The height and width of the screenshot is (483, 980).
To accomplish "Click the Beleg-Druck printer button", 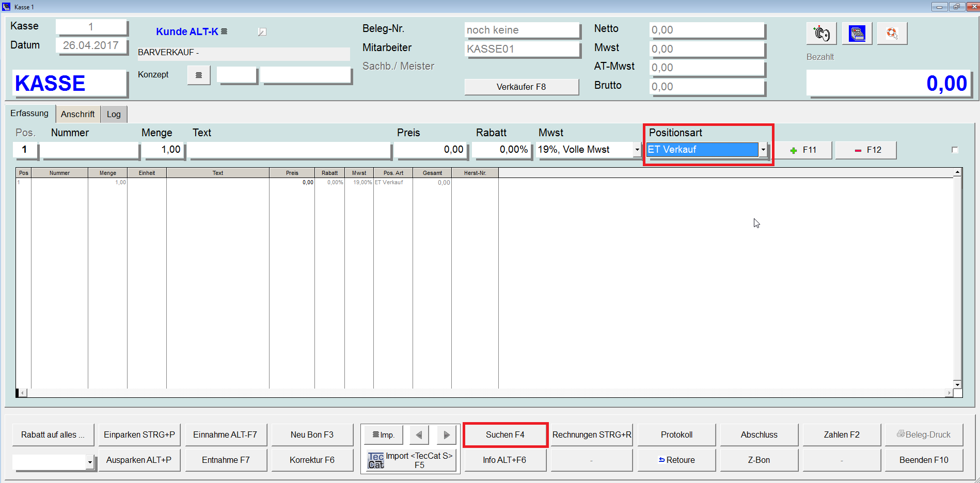I will click(x=924, y=435).
